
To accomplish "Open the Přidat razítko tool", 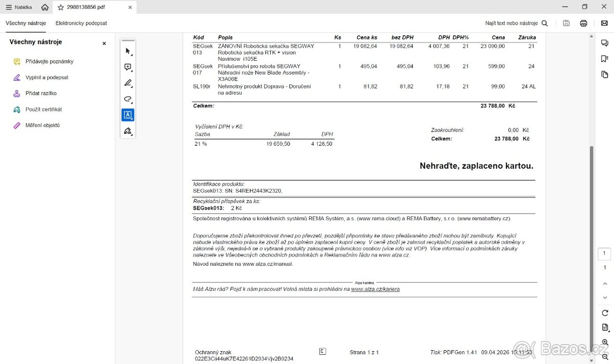I will 41,94.
